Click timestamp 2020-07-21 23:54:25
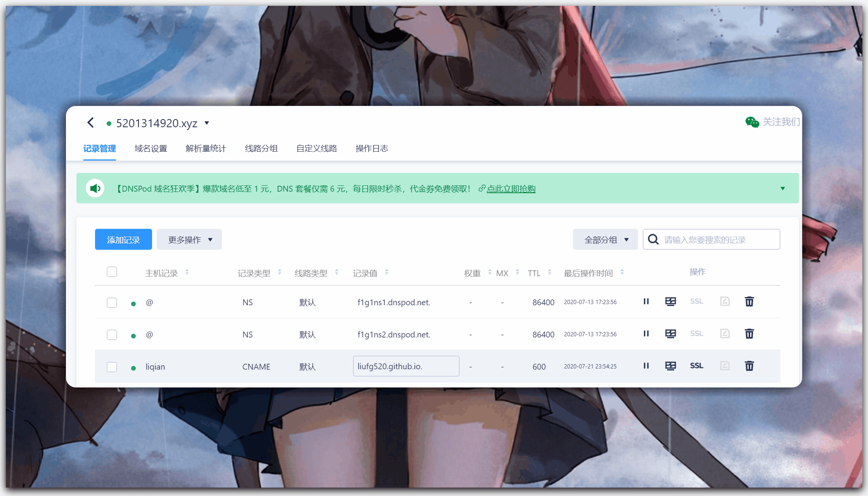This screenshot has width=868, height=496. point(590,366)
